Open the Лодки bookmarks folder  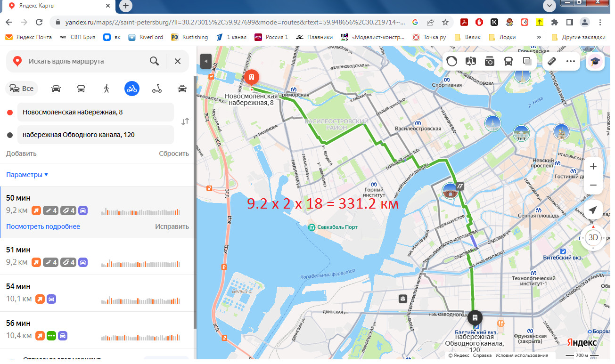click(x=502, y=37)
